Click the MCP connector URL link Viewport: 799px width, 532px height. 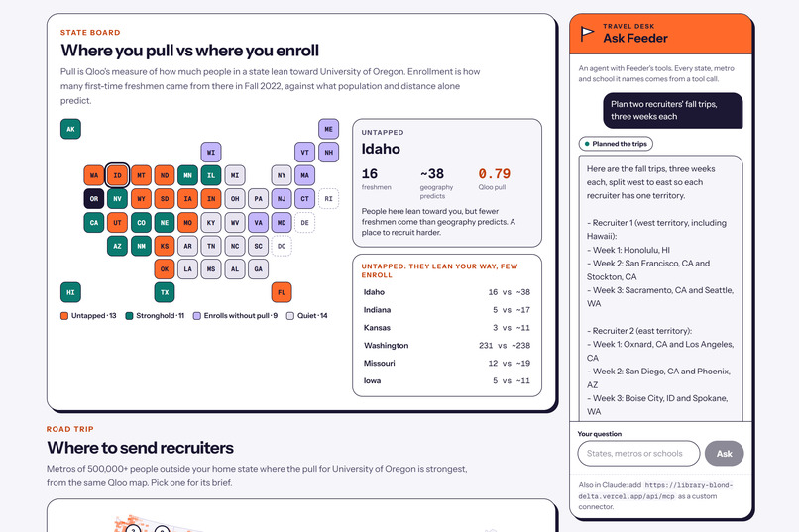656,490
